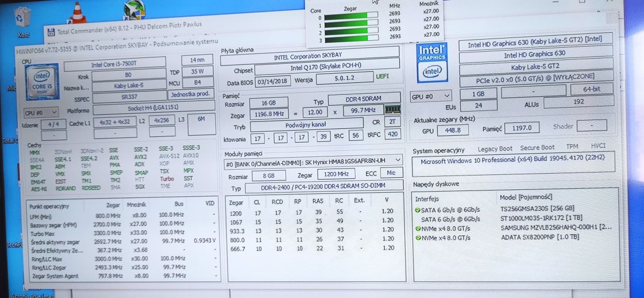Click the red Turbo feature flag
The image size is (644, 298).
point(167,179)
